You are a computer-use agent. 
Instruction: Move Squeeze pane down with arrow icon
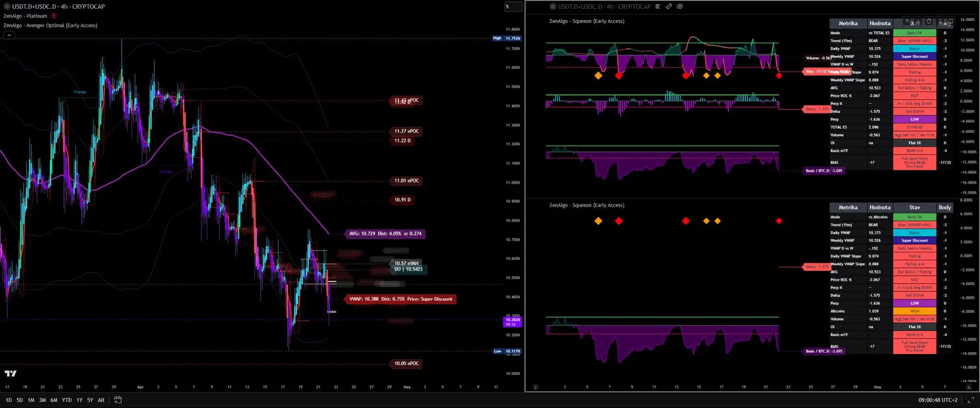click(x=918, y=22)
